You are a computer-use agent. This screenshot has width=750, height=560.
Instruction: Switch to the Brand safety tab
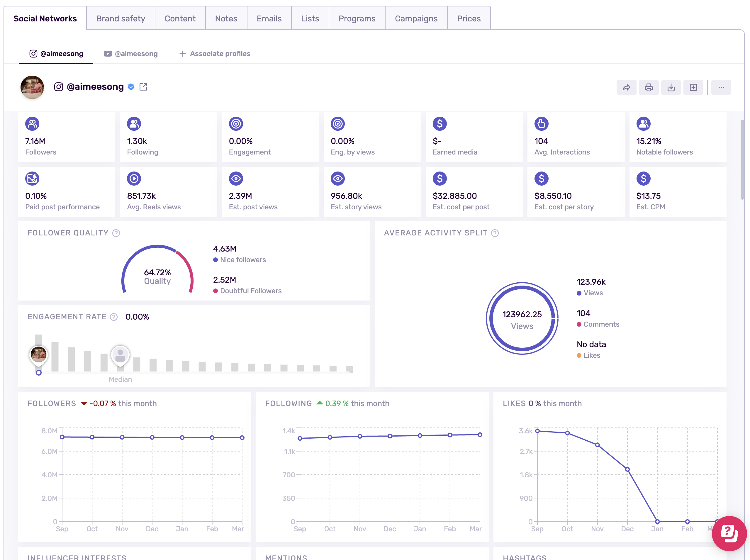pyautogui.click(x=120, y=18)
